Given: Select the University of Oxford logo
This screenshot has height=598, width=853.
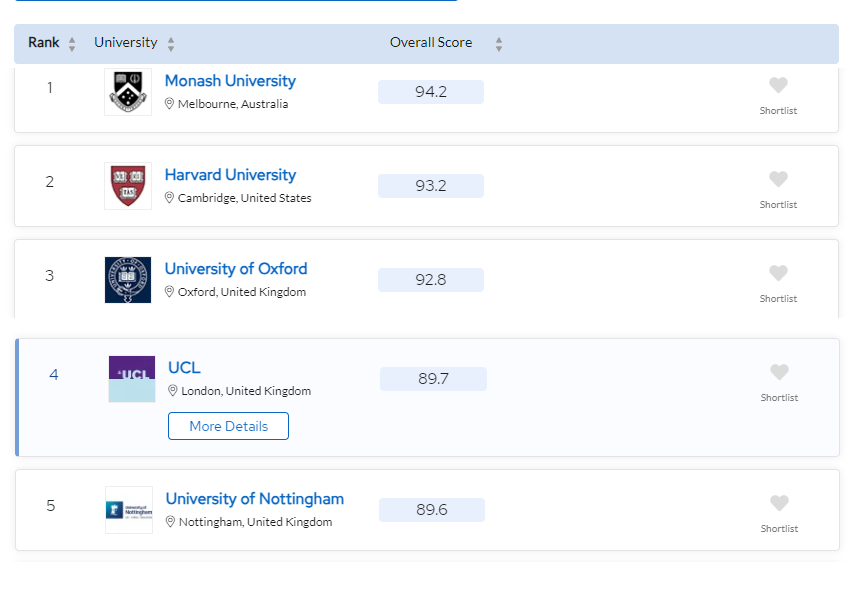Looking at the screenshot, I should pyautogui.click(x=128, y=280).
